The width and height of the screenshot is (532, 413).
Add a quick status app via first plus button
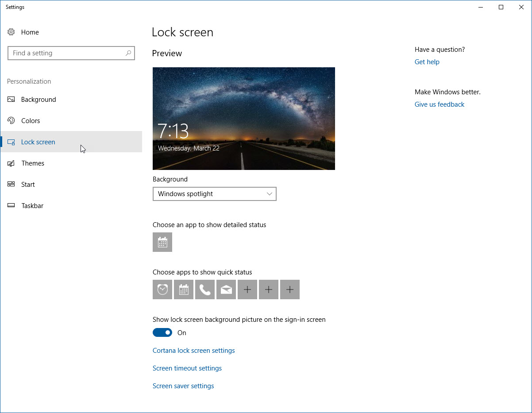pos(247,289)
